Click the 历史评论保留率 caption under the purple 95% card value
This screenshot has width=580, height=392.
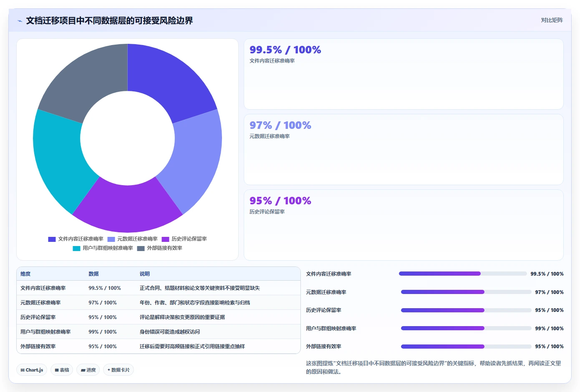click(x=267, y=212)
